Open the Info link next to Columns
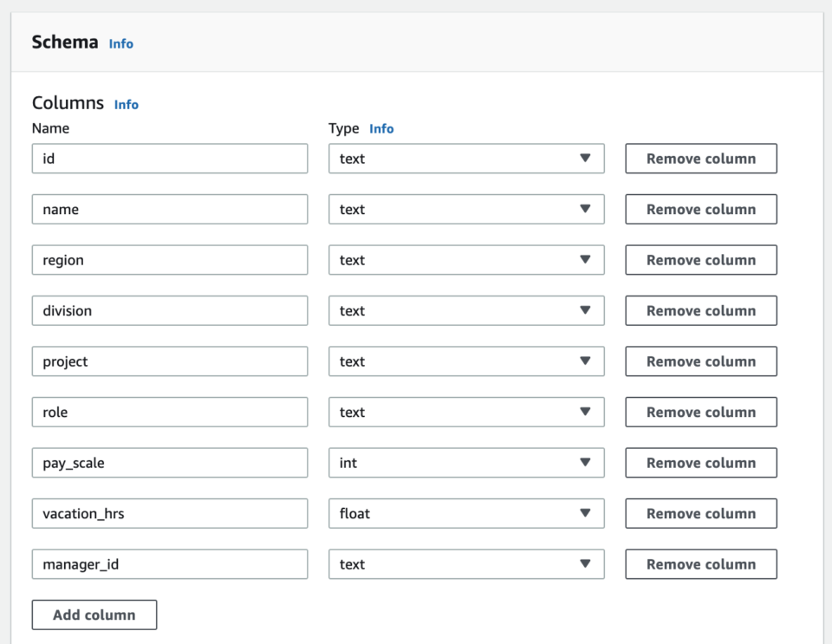The height and width of the screenshot is (644, 832). [127, 104]
